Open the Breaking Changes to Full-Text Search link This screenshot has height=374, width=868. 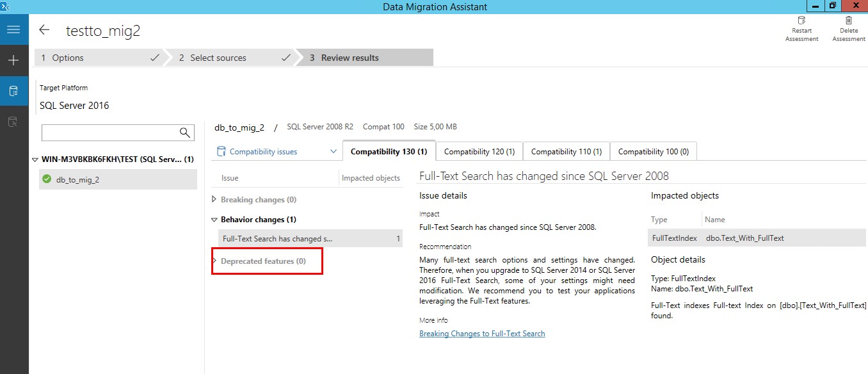[x=482, y=334]
